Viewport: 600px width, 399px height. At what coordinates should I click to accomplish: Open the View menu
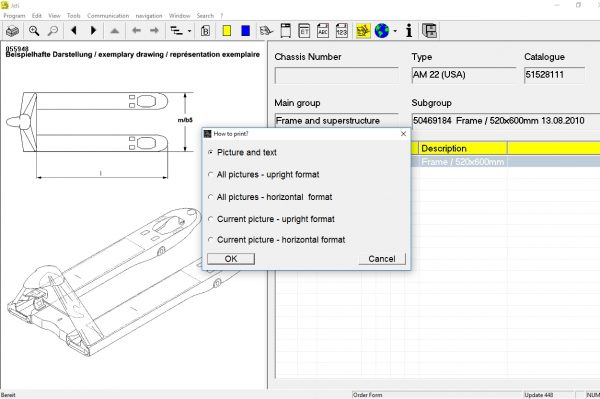54,16
